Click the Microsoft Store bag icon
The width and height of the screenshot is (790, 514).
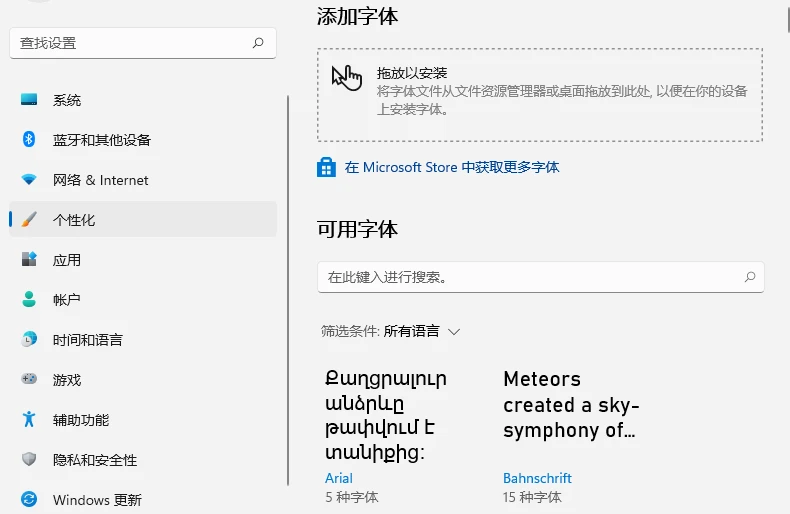click(x=326, y=167)
